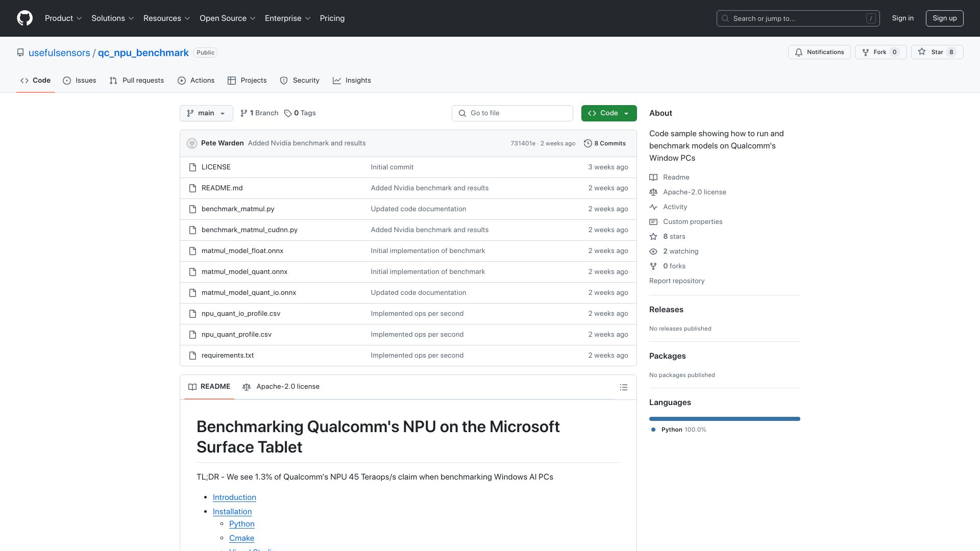The width and height of the screenshot is (980, 551).
Task: Click Report repository link
Action: pyautogui.click(x=677, y=281)
